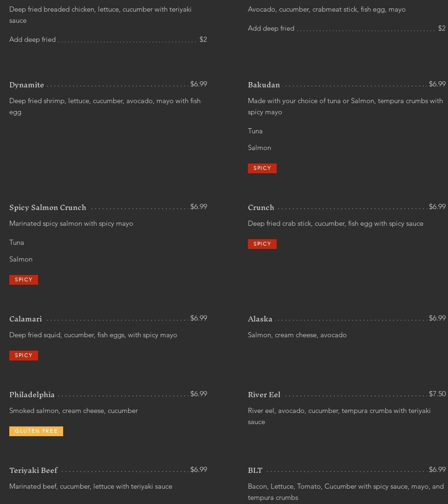Select the BLT roll title
The image size is (448, 504).
[x=255, y=471]
